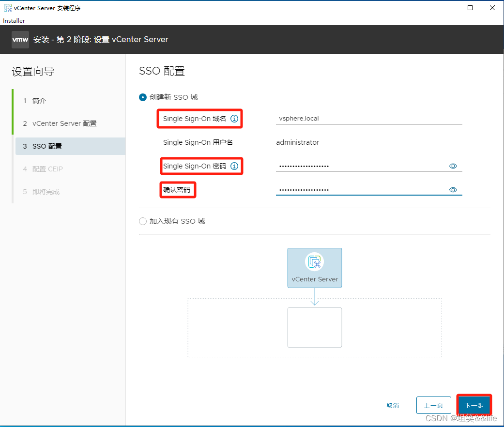
Task: Show the Single Sign-On password with eye icon
Action: pyautogui.click(x=453, y=166)
